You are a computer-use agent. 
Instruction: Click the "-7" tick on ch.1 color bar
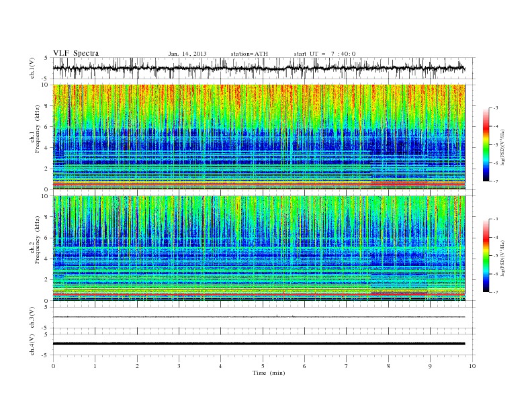[x=496, y=181]
